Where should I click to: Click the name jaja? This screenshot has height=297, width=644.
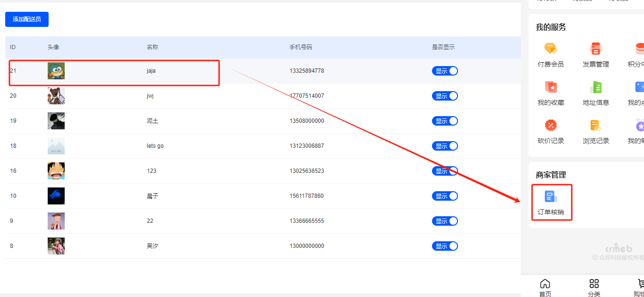[x=151, y=71]
